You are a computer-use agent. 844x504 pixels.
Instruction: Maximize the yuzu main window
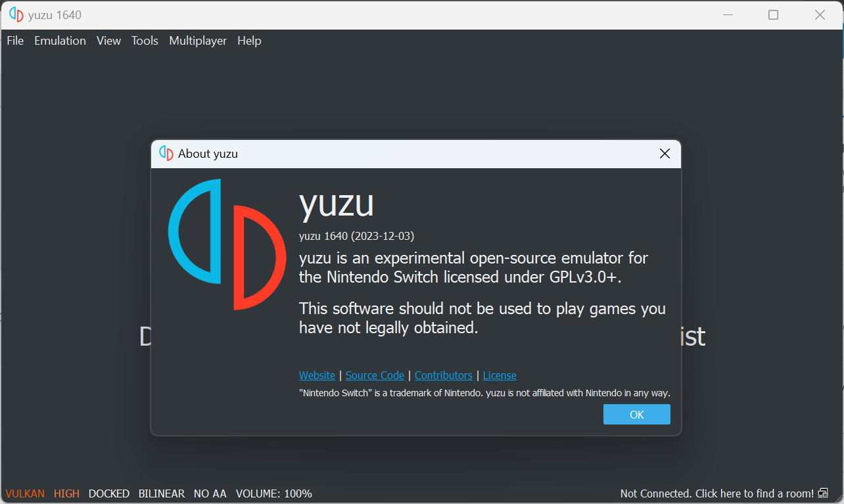pos(774,14)
